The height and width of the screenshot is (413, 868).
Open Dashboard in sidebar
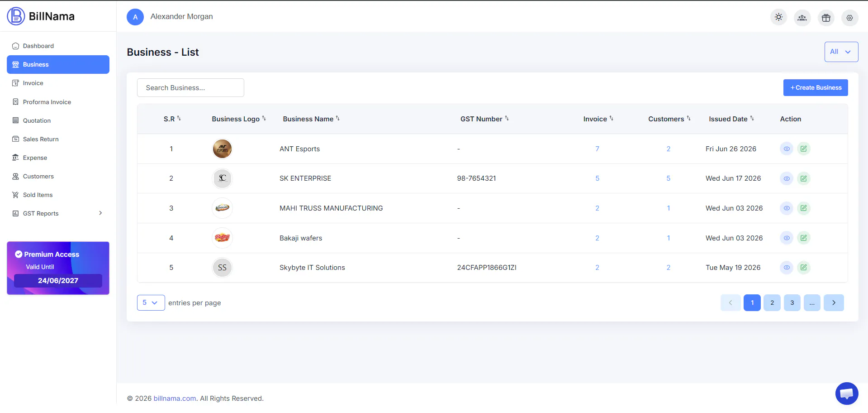click(58, 46)
